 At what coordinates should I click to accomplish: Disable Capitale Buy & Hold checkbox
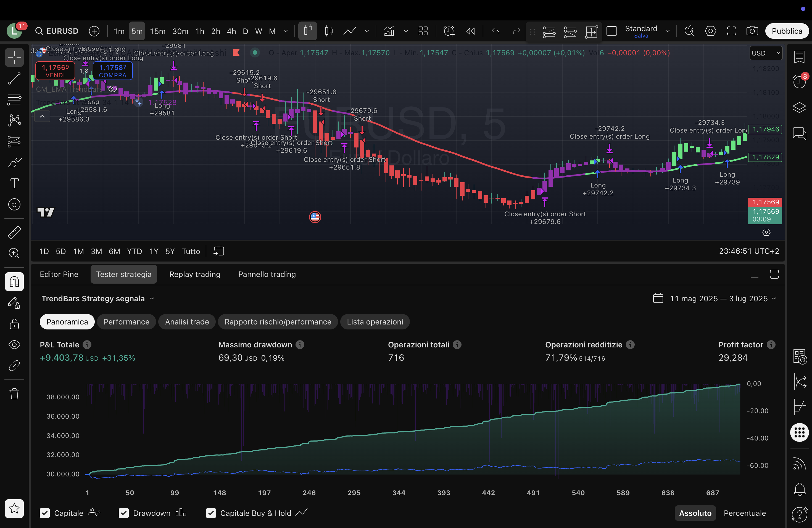pos(211,513)
